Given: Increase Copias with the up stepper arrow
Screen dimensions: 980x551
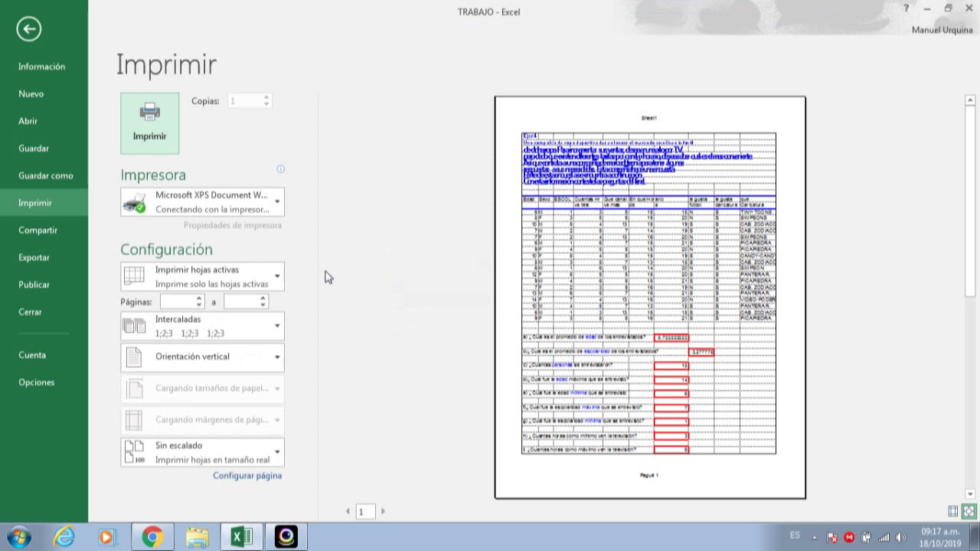Looking at the screenshot, I should 266,97.
